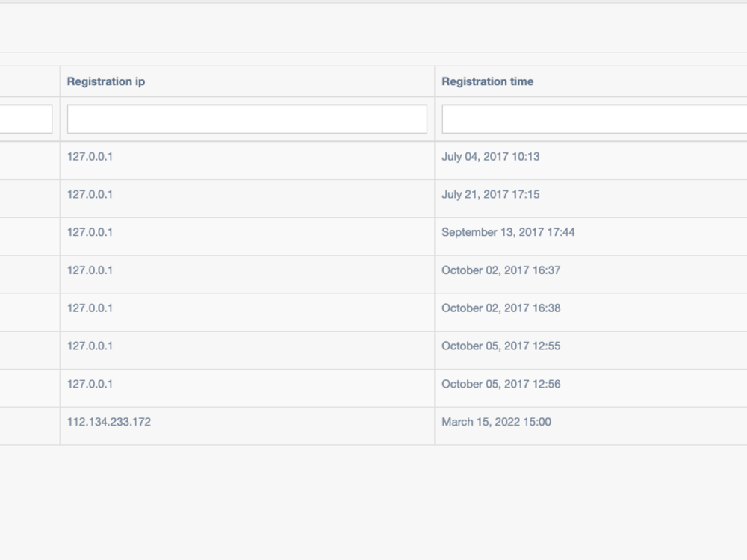Select 127.0.0.1 in October 02 16:38 row

click(90, 308)
